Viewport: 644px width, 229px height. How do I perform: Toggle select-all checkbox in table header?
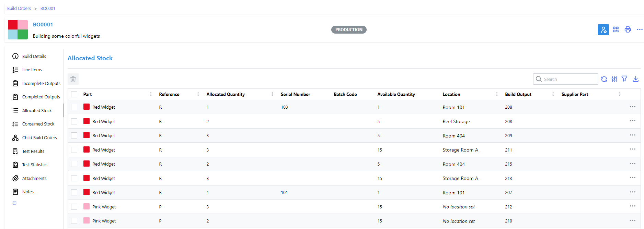[74, 94]
